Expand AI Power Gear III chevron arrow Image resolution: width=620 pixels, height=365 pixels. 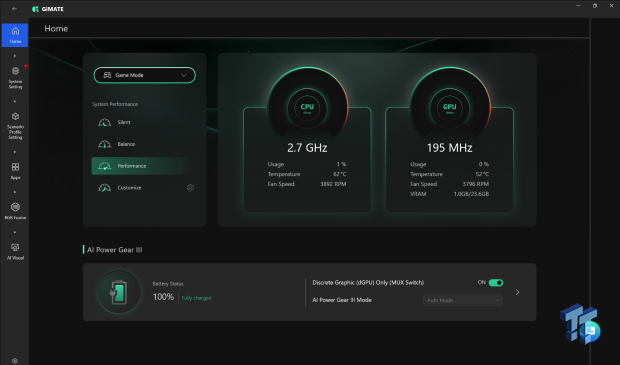[x=517, y=292]
